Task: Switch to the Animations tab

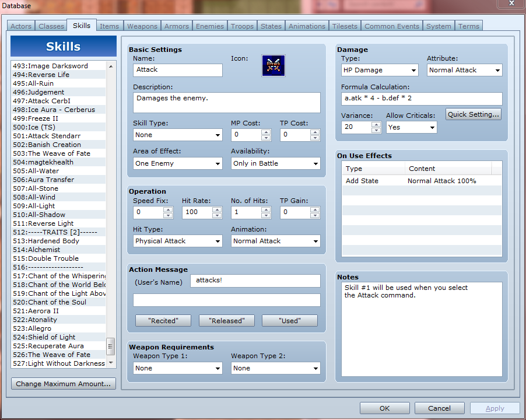Action: click(307, 26)
